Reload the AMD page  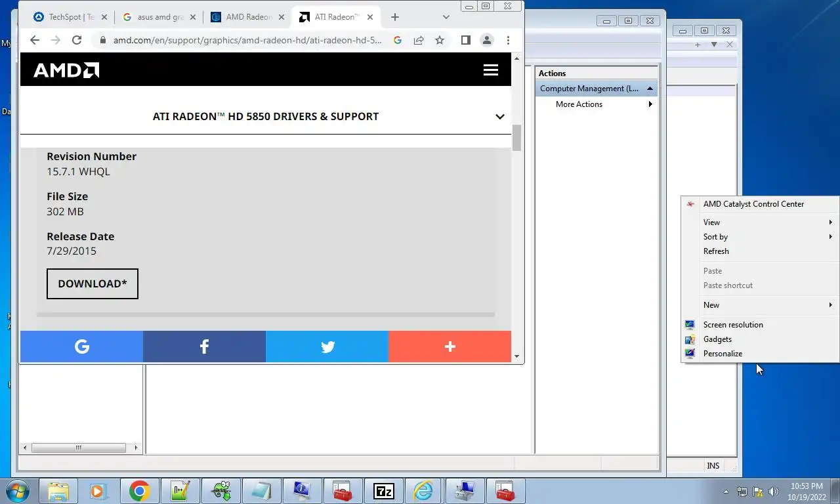77,40
